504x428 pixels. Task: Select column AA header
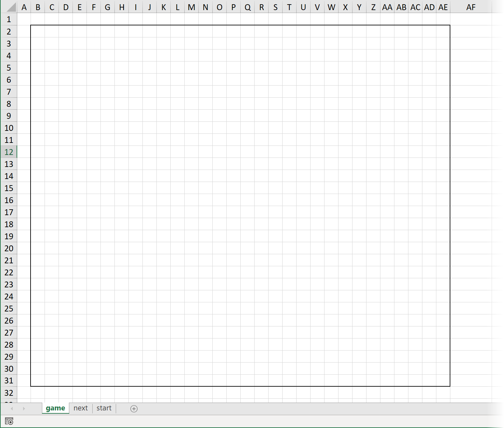point(388,7)
